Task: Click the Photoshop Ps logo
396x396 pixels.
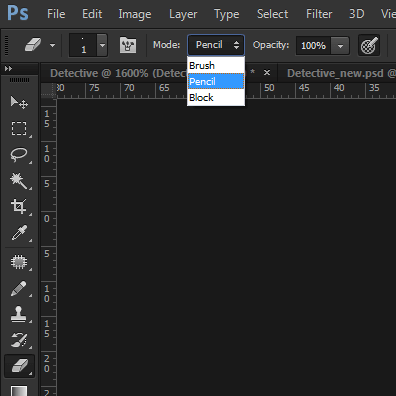Action: point(18,14)
